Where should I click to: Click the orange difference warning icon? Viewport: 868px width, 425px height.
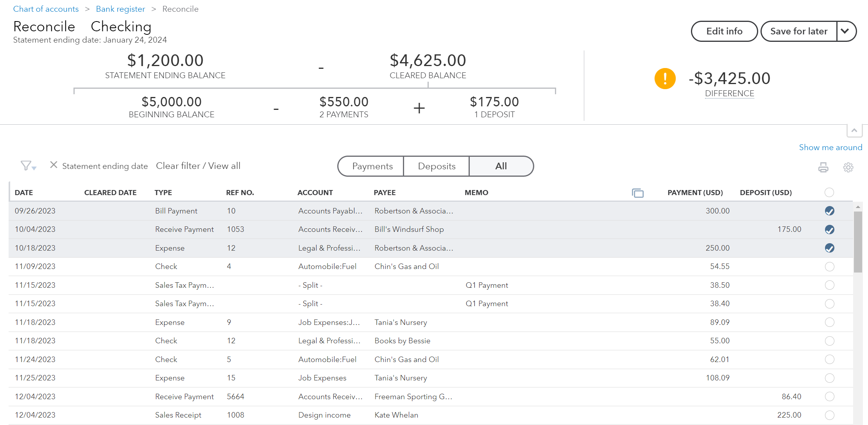[x=665, y=78]
